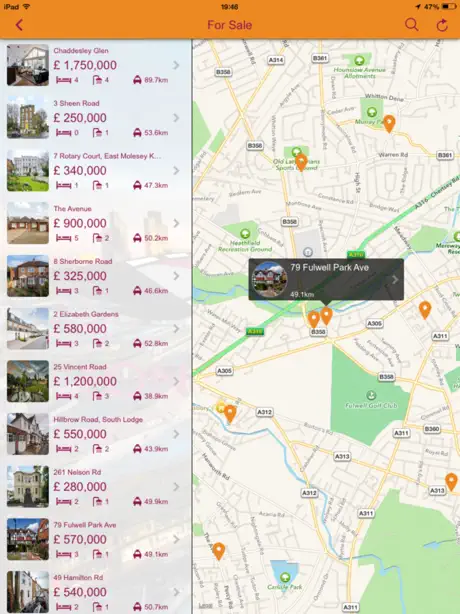The width and height of the screenshot is (460, 614).
Task: Open 8 Sherborne Road listing chevron
Action: click(x=176, y=276)
